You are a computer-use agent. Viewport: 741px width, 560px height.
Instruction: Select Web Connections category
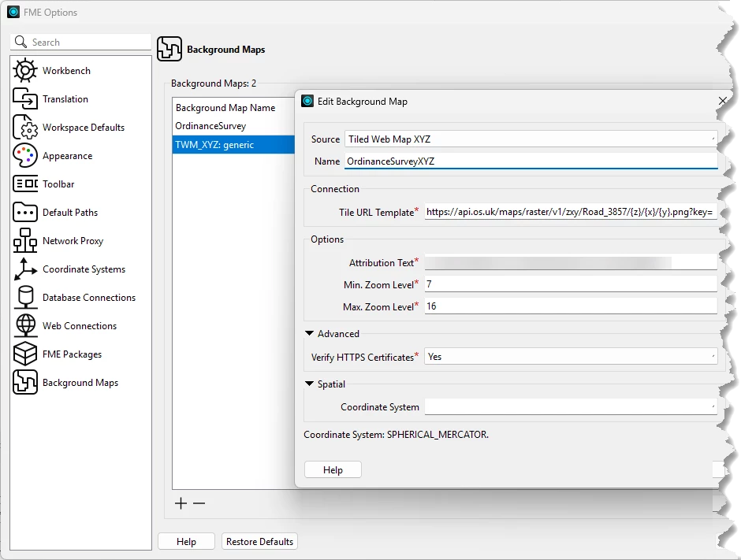click(80, 326)
